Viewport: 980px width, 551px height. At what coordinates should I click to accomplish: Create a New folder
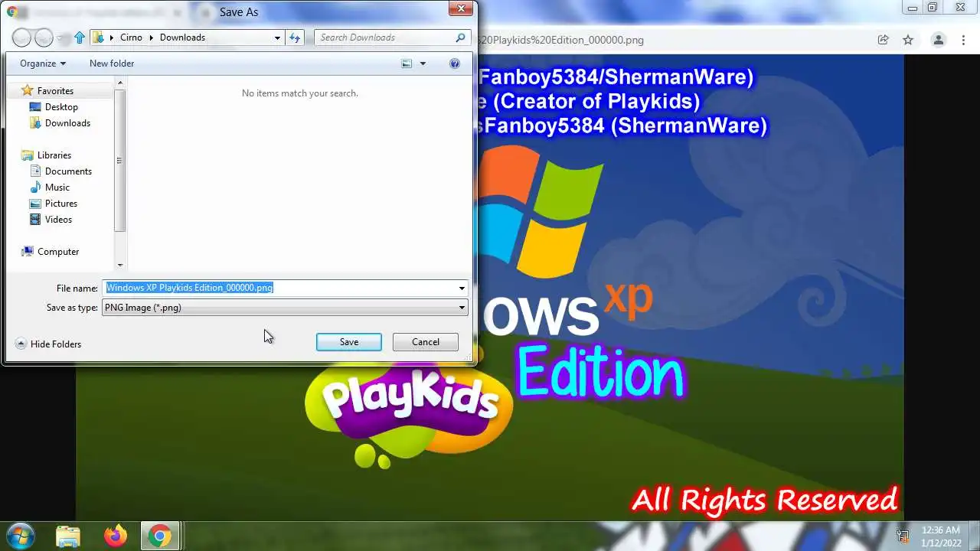(112, 64)
